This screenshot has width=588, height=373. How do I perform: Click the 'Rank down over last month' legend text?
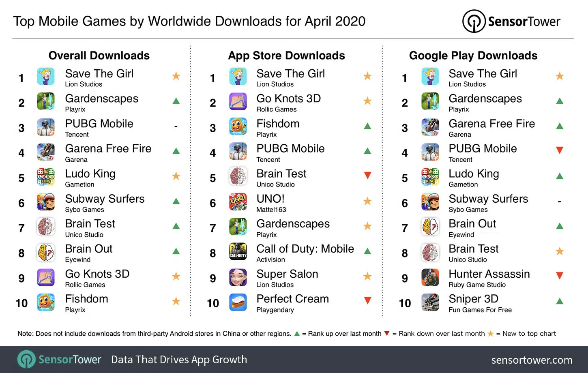[442, 334]
